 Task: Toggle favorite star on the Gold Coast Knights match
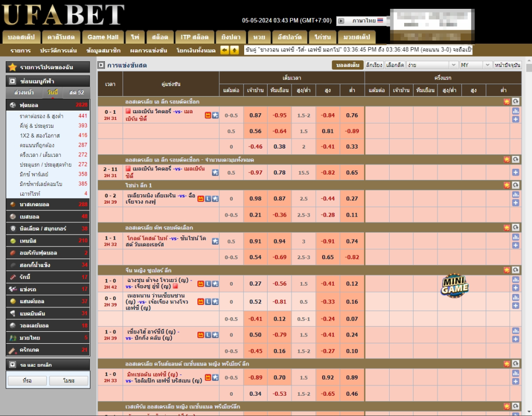pos(215,241)
